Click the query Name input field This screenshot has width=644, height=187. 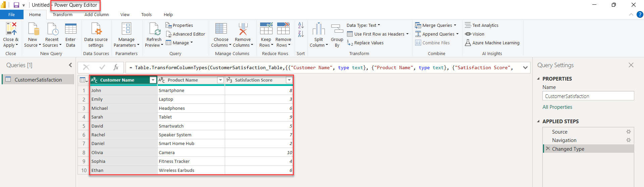coord(588,96)
